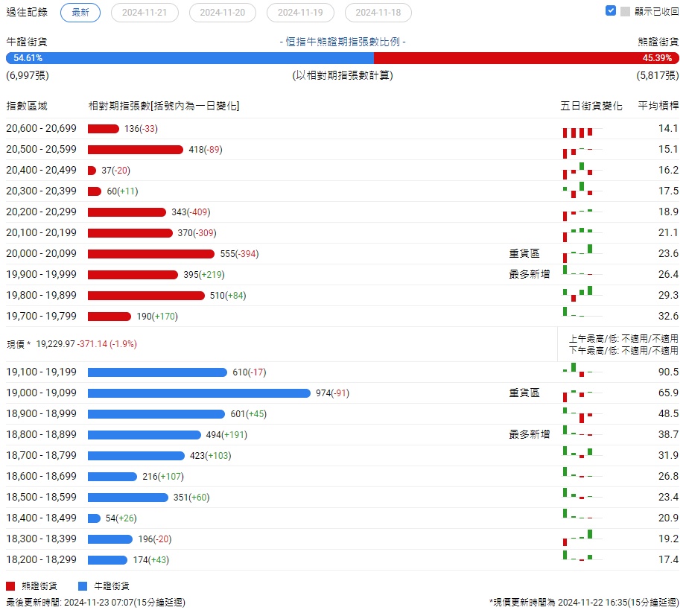Click the five-day sparkline for 19,000 - 19,099

pos(582,396)
